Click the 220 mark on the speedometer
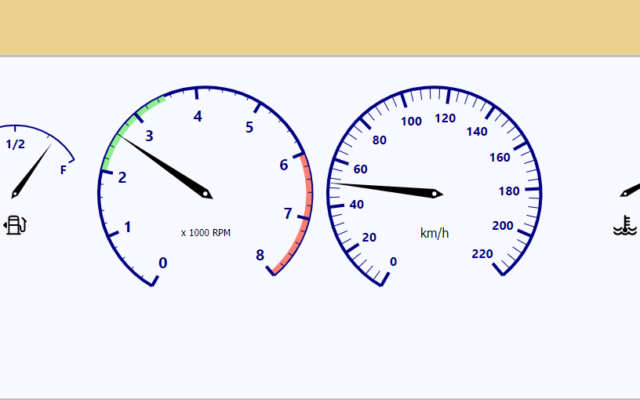Screen dimensions: 640x400 (481, 253)
